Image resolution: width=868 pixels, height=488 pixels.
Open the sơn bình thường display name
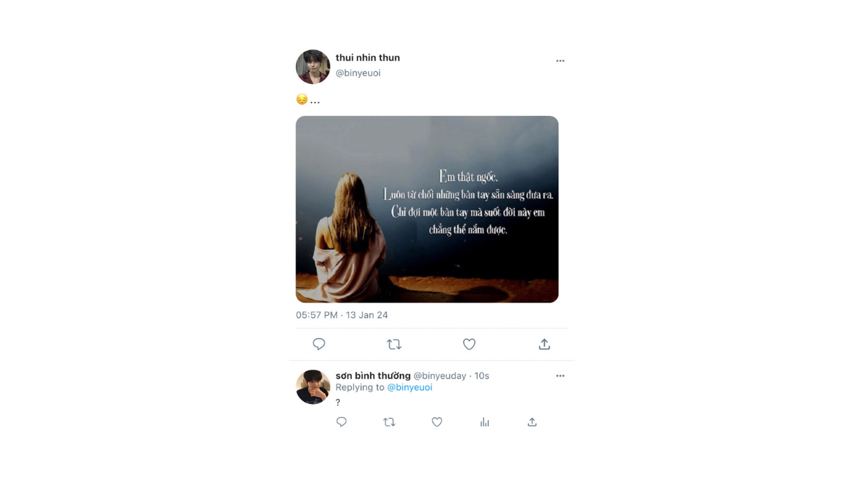(373, 375)
